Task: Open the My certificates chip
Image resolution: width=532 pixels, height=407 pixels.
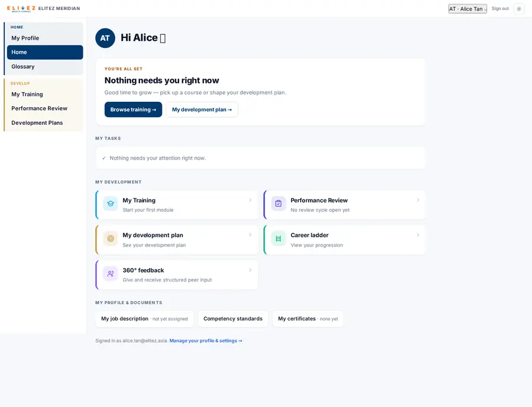Action: pos(308,319)
